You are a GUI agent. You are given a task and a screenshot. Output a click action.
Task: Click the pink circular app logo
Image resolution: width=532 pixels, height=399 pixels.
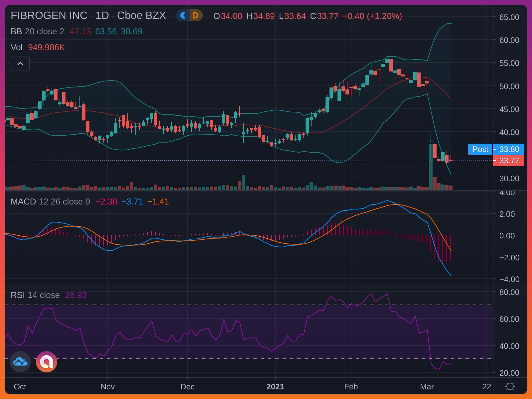(x=47, y=362)
